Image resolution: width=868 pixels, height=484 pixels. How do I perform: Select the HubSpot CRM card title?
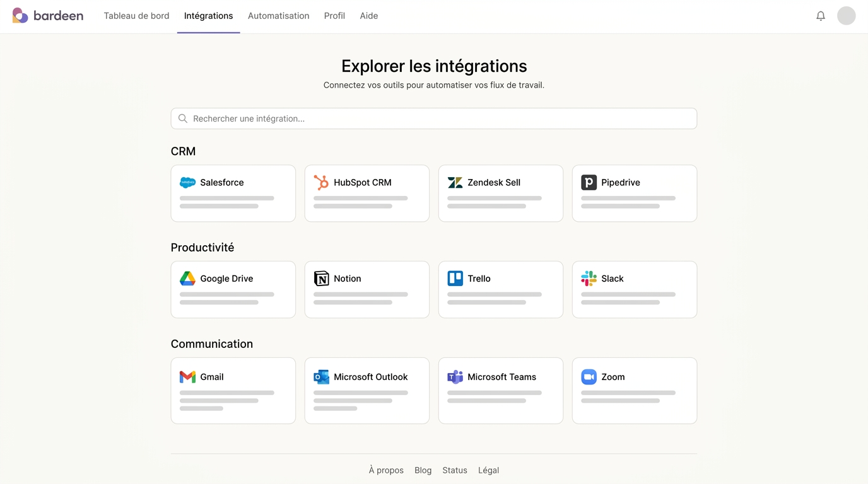pos(363,183)
